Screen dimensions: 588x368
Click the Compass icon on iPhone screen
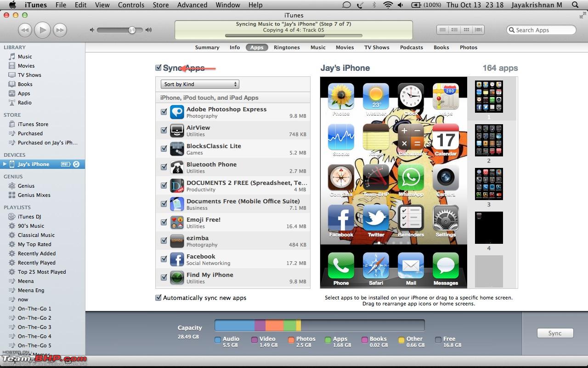341,178
